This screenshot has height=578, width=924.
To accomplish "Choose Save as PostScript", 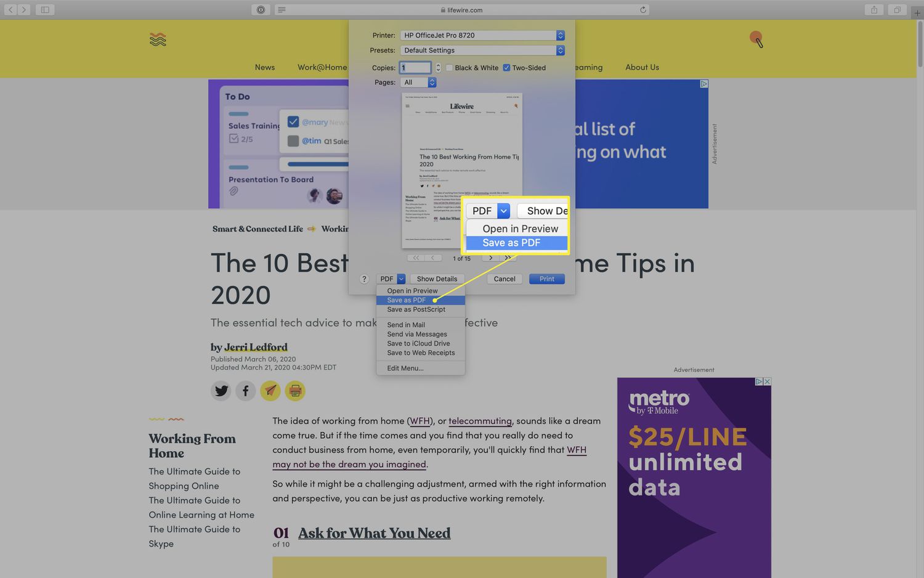I will click(421, 309).
